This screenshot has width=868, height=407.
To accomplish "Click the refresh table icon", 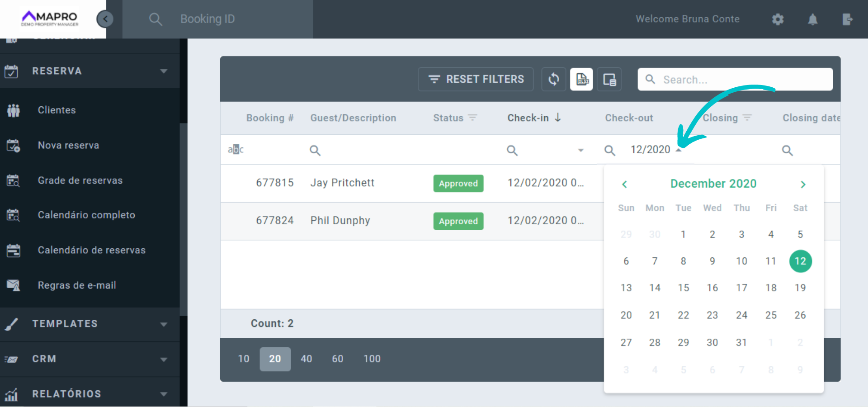I will click(x=553, y=80).
